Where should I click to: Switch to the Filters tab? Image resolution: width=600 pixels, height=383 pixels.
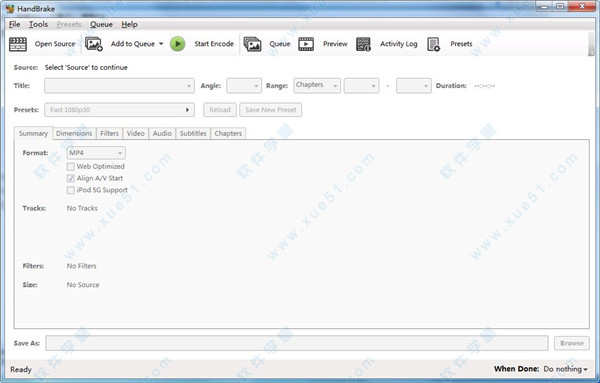109,133
